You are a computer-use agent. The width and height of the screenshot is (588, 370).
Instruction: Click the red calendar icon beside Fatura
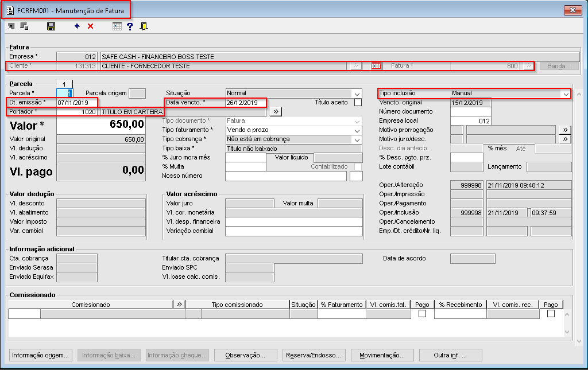(376, 66)
